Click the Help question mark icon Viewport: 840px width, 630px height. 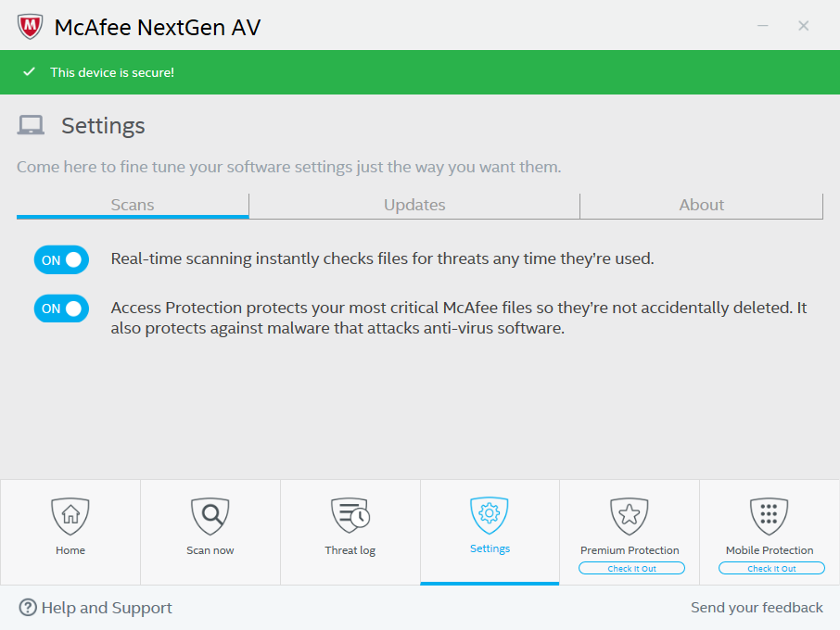point(28,608)
